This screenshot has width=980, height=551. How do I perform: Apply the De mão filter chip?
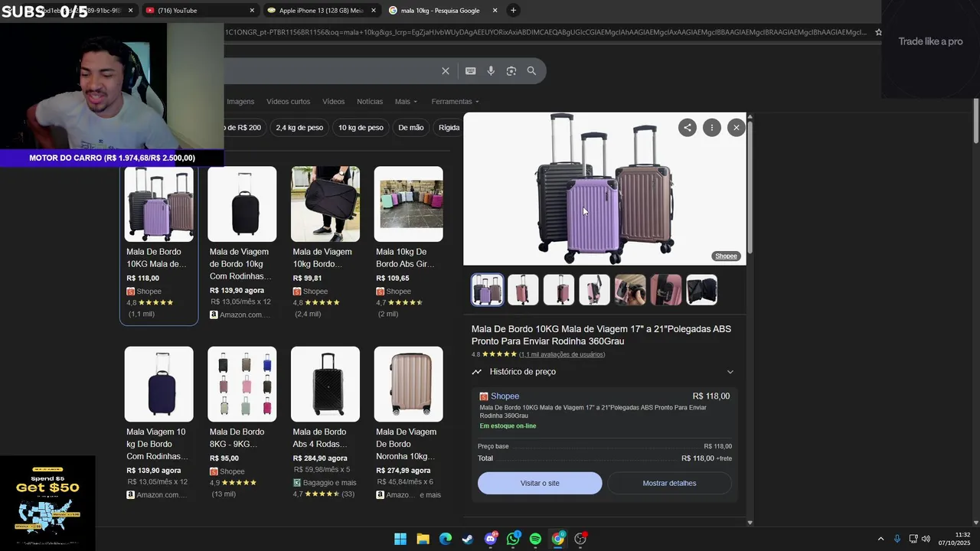click(x=411, y=128)
